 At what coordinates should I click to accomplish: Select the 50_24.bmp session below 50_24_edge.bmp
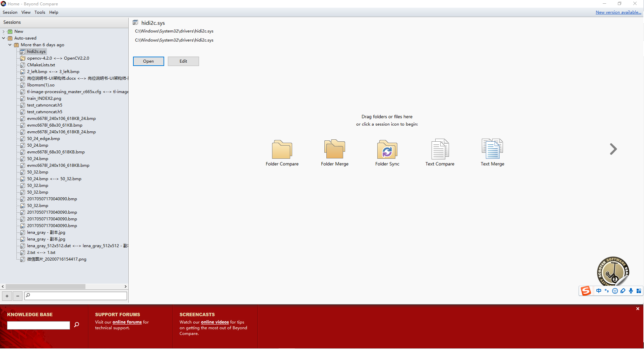(38, 145)
